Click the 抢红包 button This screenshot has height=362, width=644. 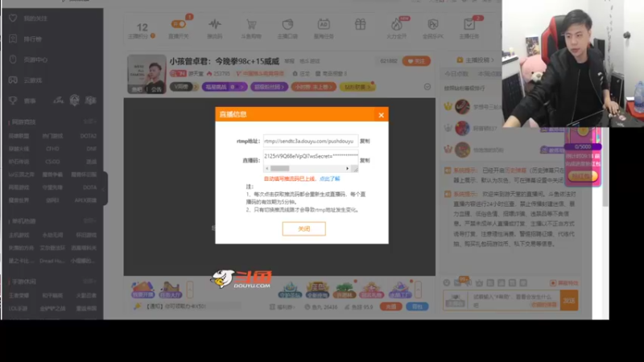(x=582, y=176)
